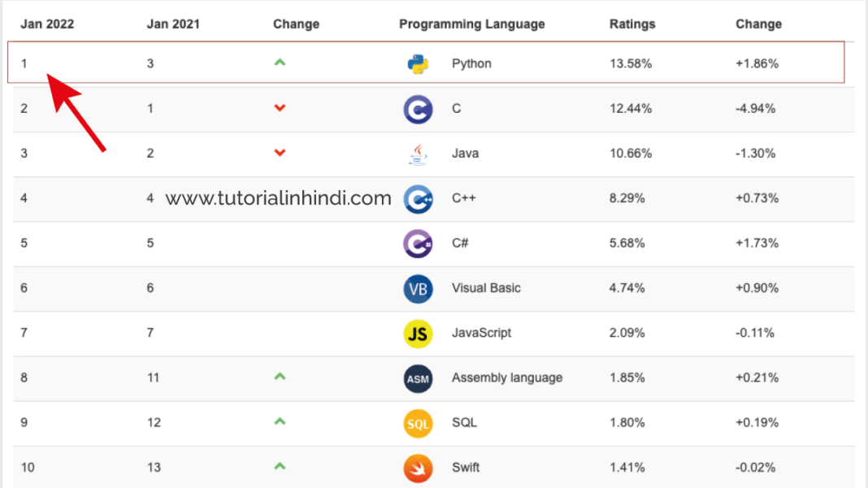Click the yellow JavaScript JS icon

[x=418, y=334]
